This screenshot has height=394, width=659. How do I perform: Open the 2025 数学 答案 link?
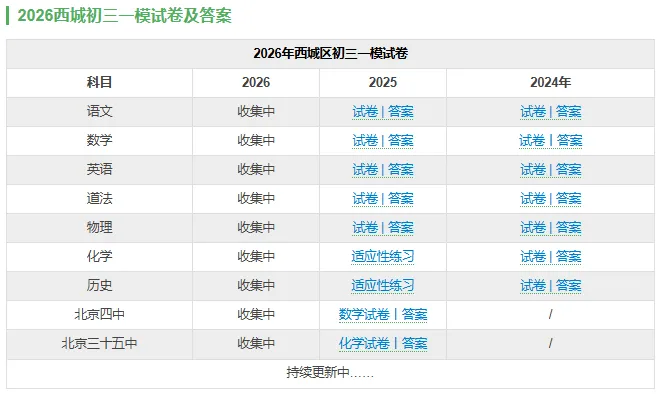pyautogui.click(x=401, y=140)
